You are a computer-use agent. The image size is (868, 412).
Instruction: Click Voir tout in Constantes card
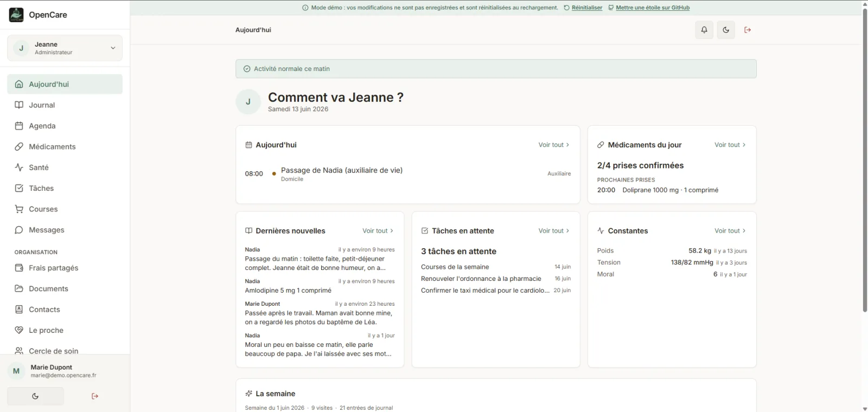(730, 230)
